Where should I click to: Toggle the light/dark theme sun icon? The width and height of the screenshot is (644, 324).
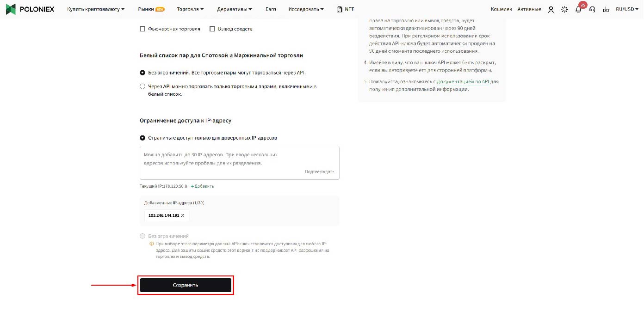click(x=564, y=9)
